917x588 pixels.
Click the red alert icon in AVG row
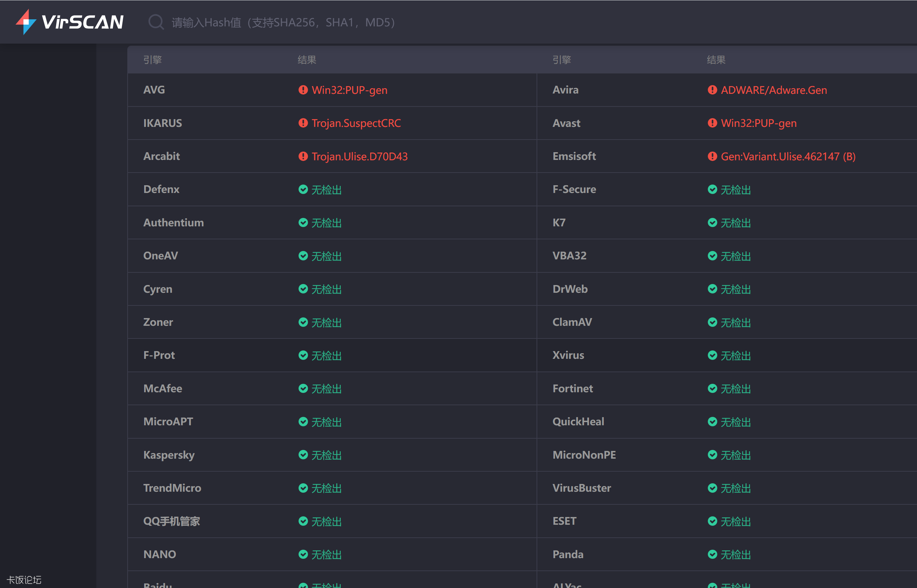point(303,90)
